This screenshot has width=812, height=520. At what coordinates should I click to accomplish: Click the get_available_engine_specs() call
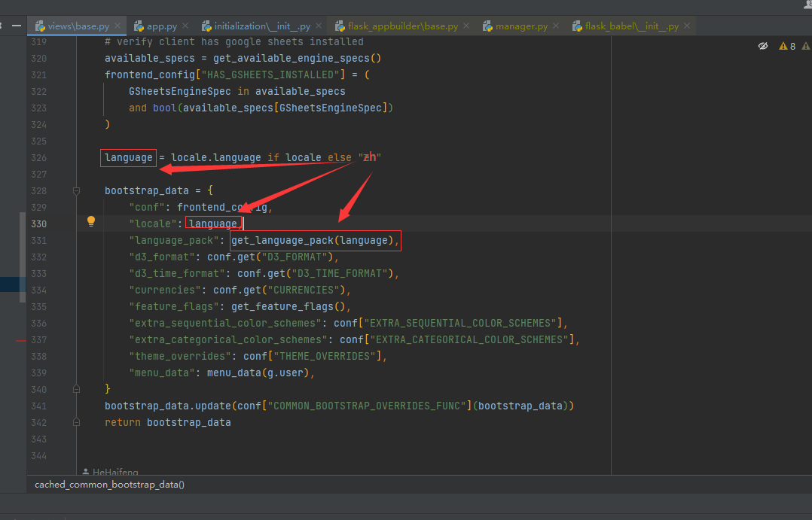[x=298, y=59]
